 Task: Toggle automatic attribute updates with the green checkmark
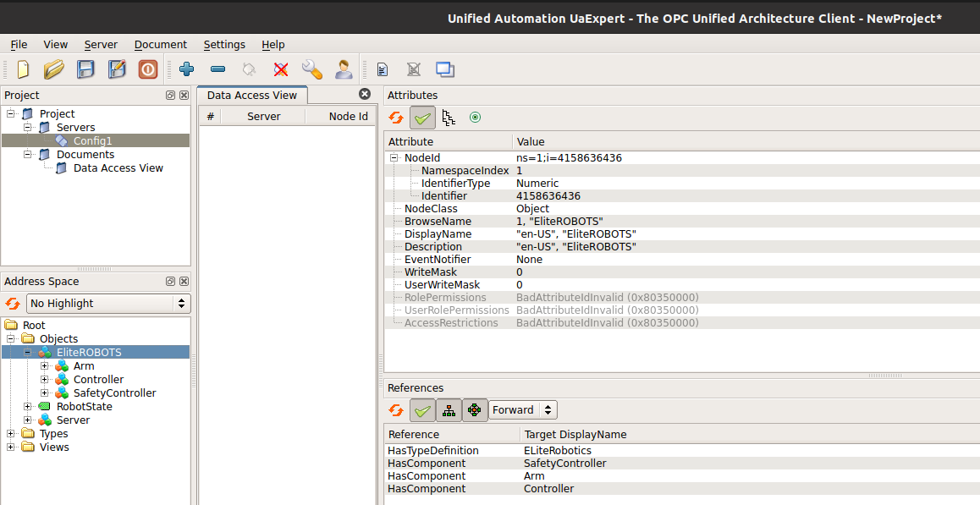(422, 118)
